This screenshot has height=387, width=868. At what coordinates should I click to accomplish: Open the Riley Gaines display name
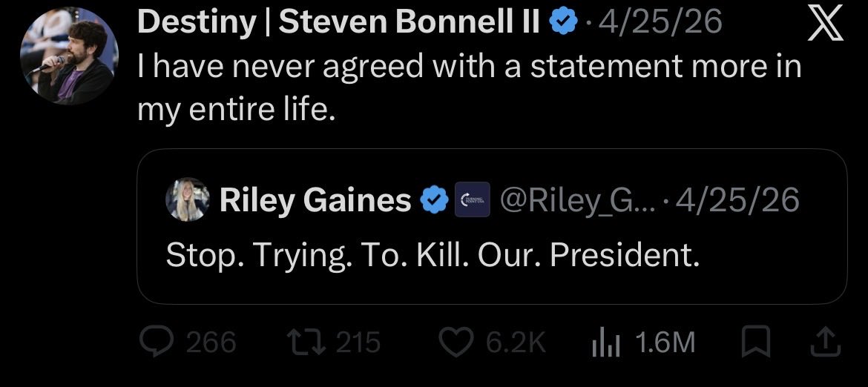click(315, 199)
